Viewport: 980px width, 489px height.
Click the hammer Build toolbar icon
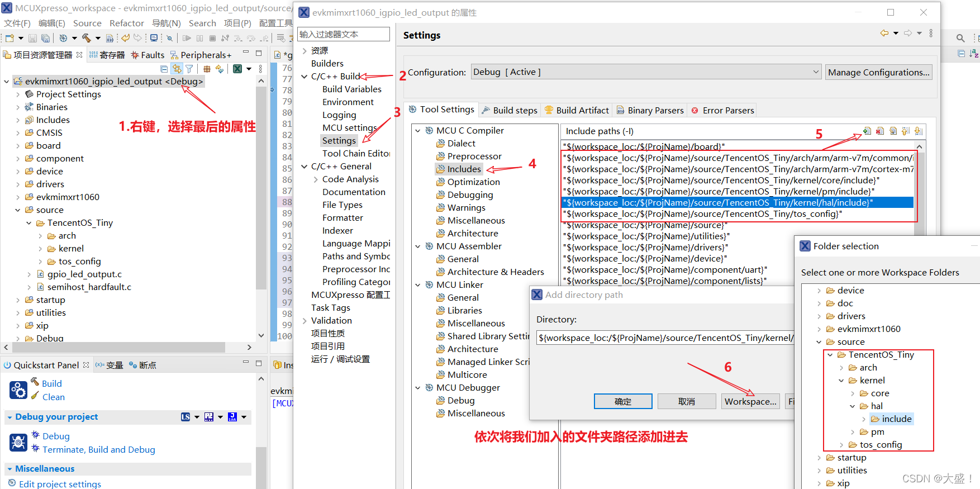click(86, 38)
